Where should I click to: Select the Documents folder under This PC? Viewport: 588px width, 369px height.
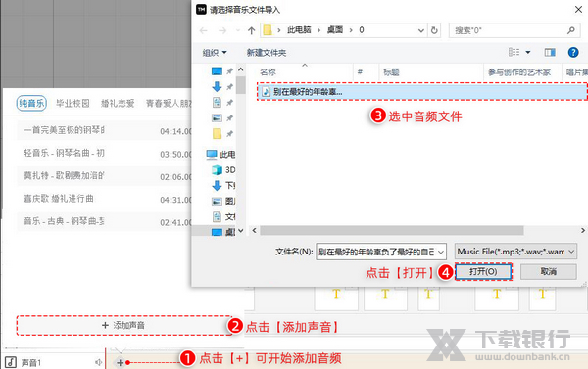point(223,216)
